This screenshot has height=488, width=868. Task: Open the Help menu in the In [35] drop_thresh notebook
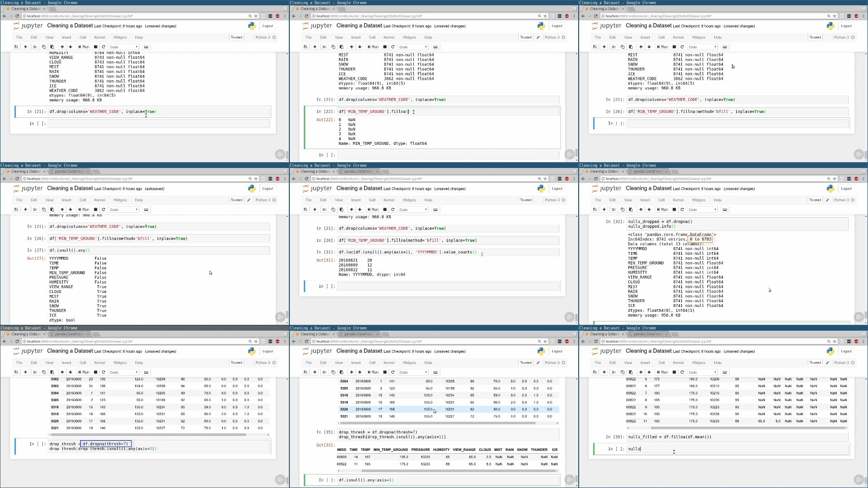tap(428, 363)
